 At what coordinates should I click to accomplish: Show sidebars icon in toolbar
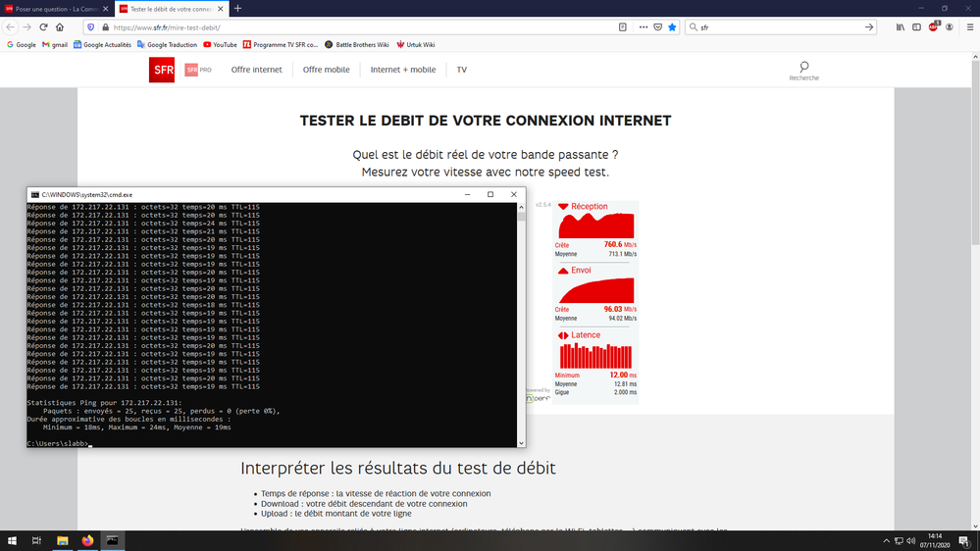tap(916, 27)
